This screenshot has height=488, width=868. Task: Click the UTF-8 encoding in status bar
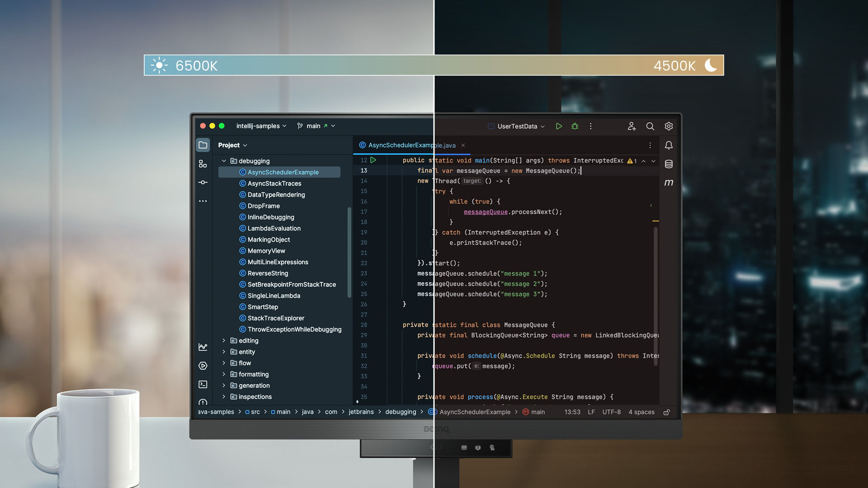click(611, 412)
